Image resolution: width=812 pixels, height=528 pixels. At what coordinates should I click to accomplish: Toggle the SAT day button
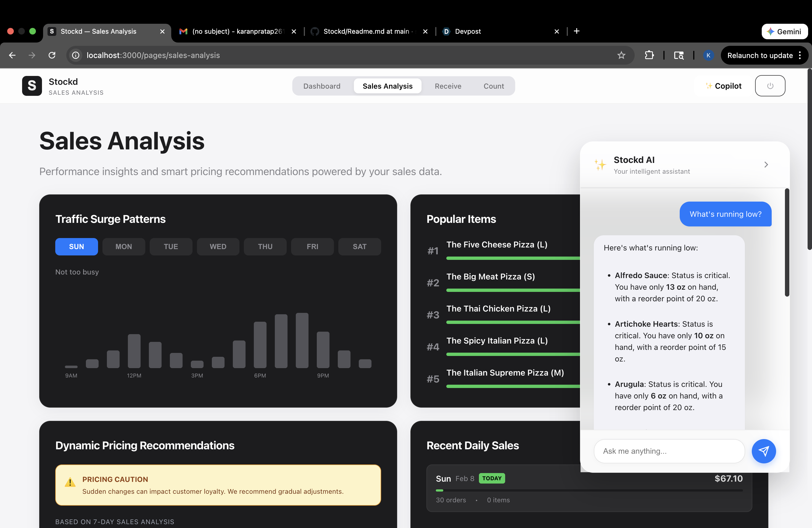tap(359, 247)
